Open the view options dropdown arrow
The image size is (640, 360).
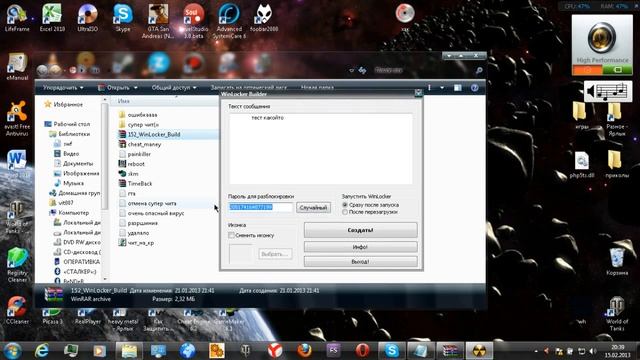442,88
